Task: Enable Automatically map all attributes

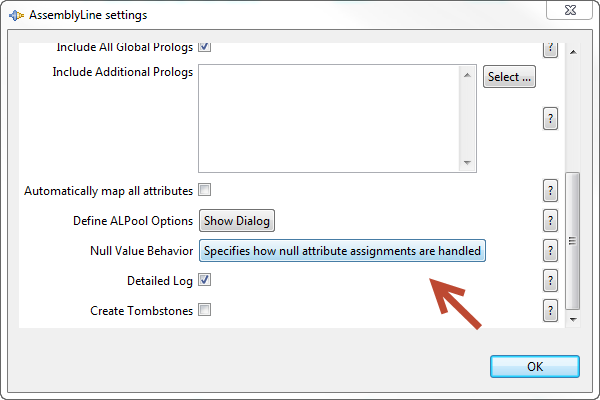Action: (x=204, y=189)
